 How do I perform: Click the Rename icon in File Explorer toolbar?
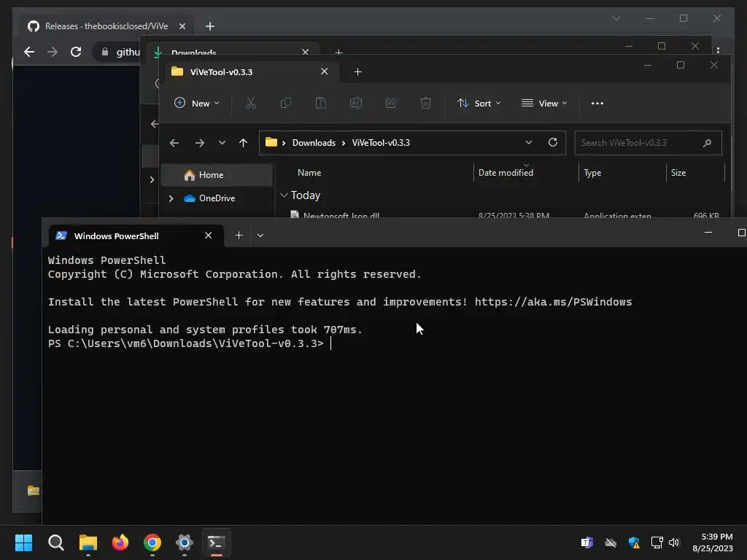point(356,103)
